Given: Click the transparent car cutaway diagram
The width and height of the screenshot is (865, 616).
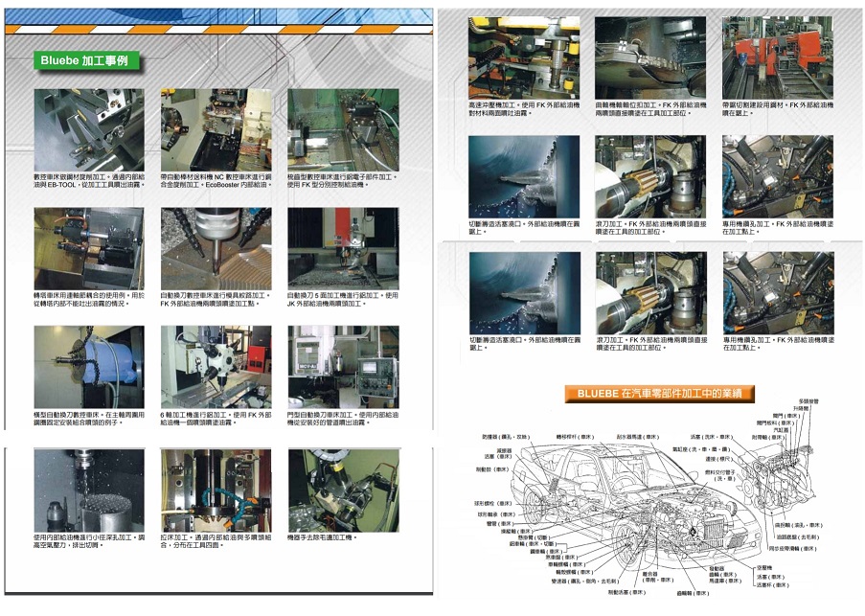Looking at the screenshot, I should [x=634, y=508].
